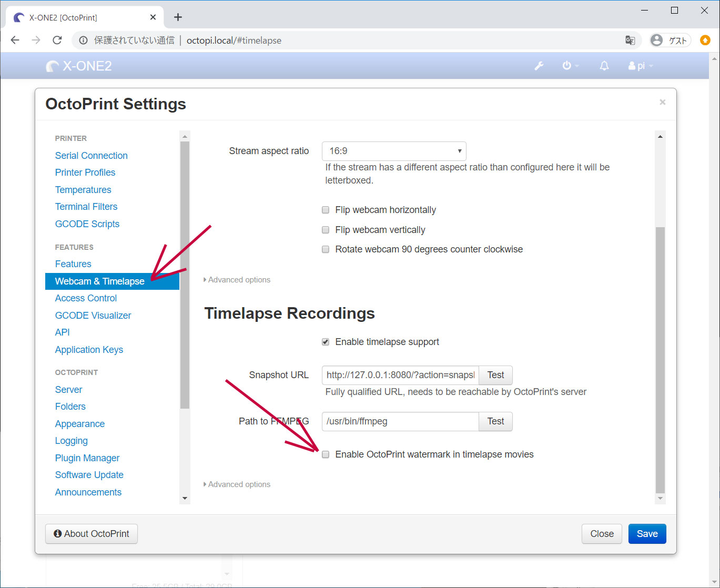This screenshot has height=588, width=720.
Task: Open GCODE Visualizer settings
Action: [93, 316]
